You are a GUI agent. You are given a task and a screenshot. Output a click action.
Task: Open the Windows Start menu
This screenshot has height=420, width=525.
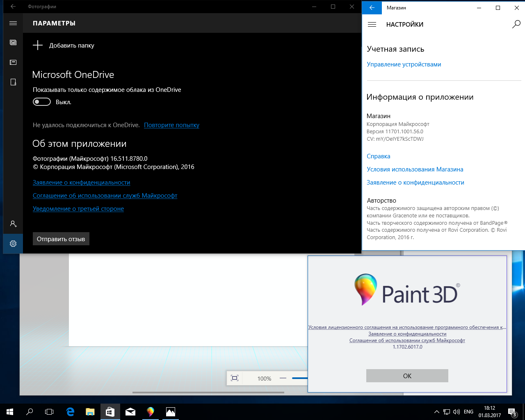(10, 412)
